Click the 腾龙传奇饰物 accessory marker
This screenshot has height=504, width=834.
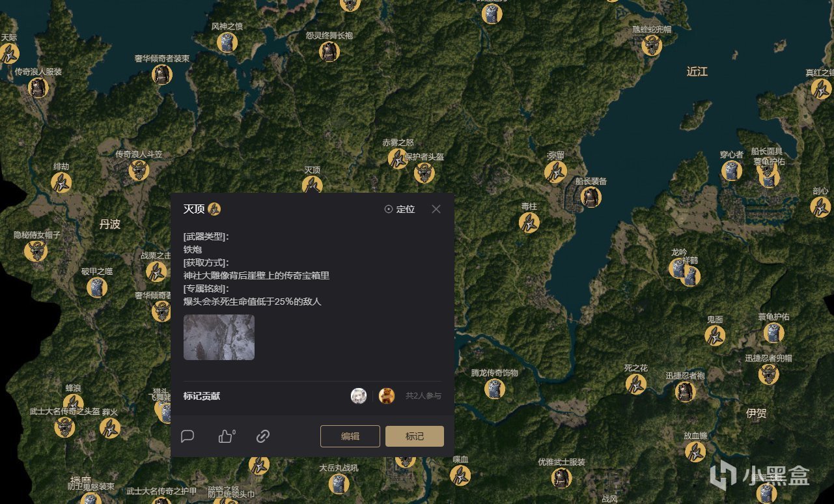click(x=495, y=389)
